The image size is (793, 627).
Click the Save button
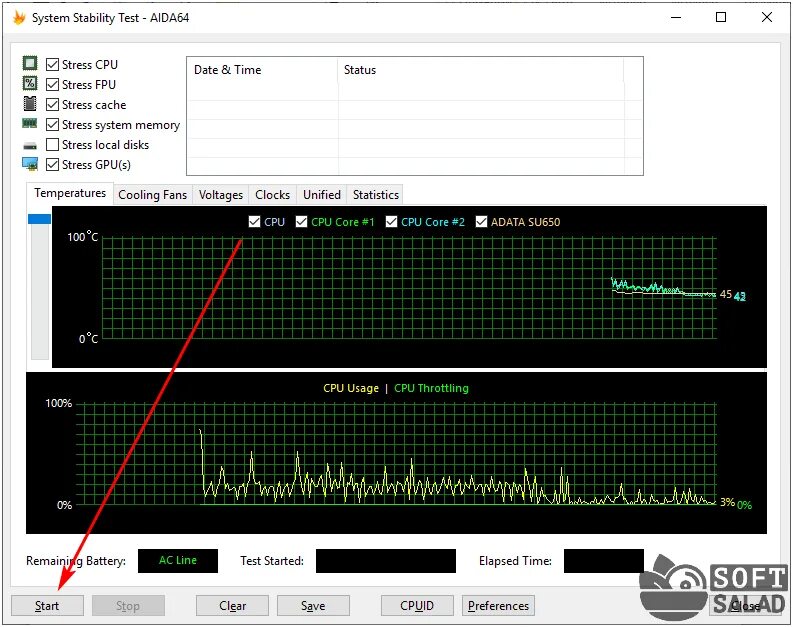pyautogui.click(x=313, y=605)
